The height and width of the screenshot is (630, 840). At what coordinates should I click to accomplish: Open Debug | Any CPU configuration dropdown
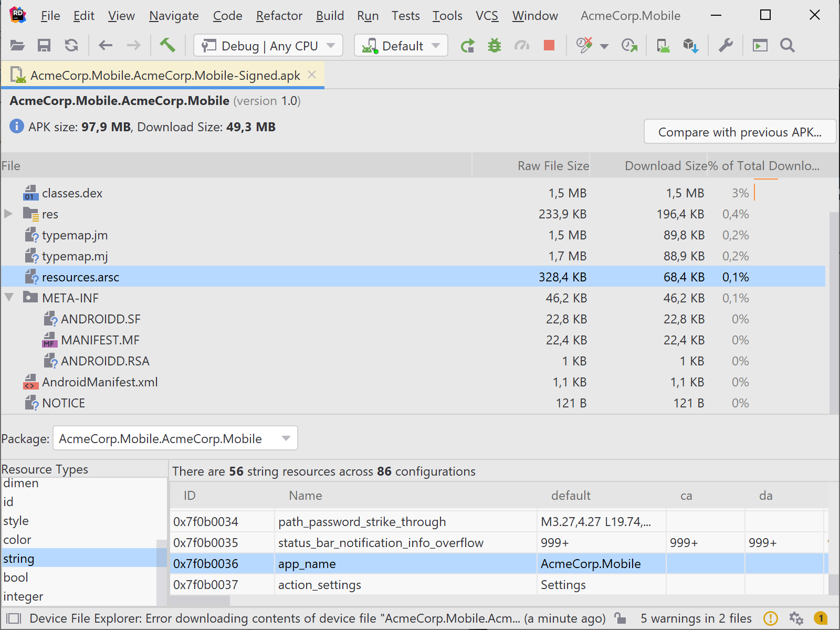tap(268, 46)
